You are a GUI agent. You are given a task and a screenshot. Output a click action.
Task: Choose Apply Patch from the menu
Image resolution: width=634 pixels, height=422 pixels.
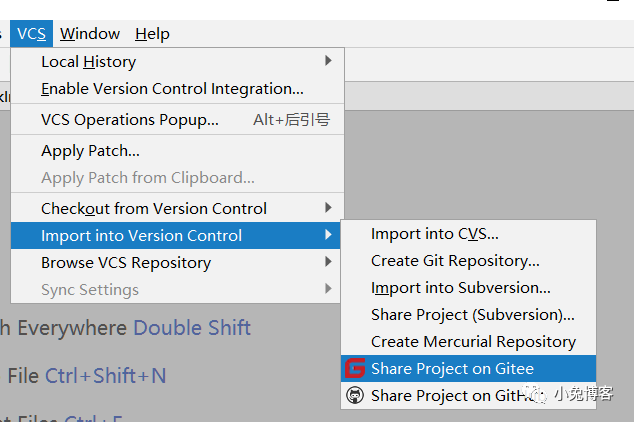click(90, 151)
